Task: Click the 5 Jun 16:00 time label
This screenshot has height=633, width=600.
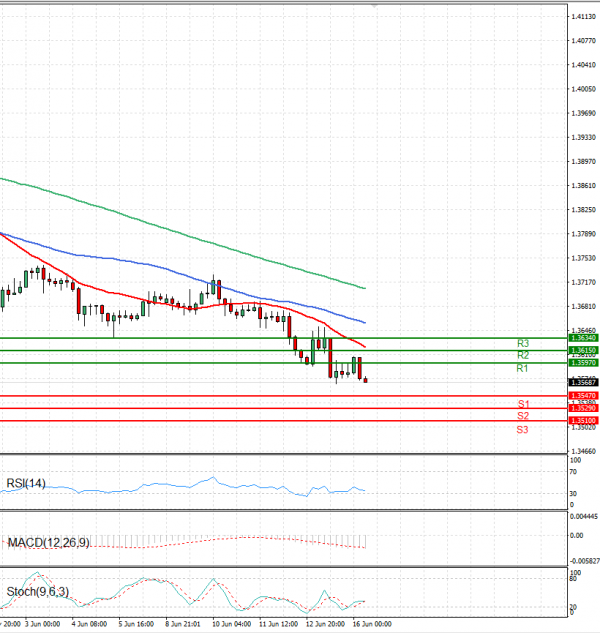Action: (x=135, y=624)
